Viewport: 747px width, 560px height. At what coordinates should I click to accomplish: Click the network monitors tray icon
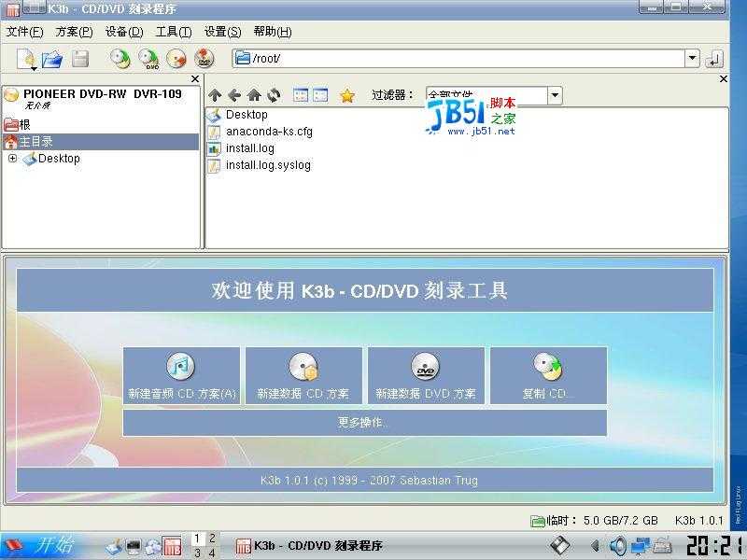tap(641, 546)
